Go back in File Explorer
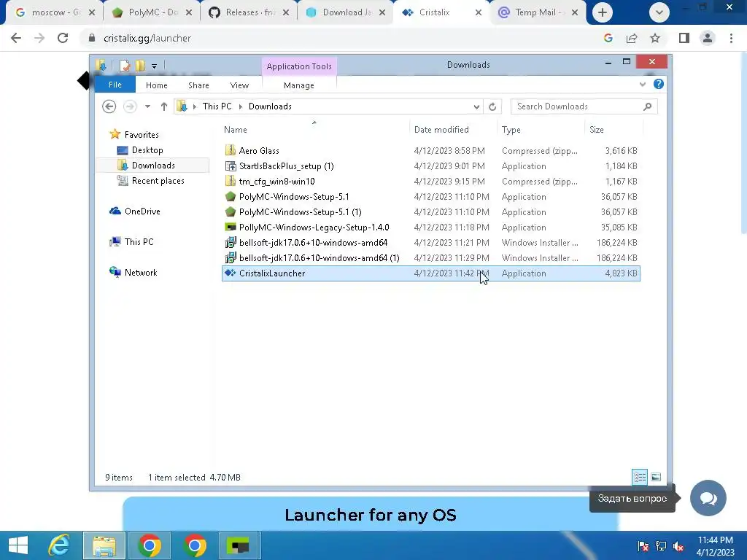The width and height of the screenshot is (747, 560). point(109,106)
